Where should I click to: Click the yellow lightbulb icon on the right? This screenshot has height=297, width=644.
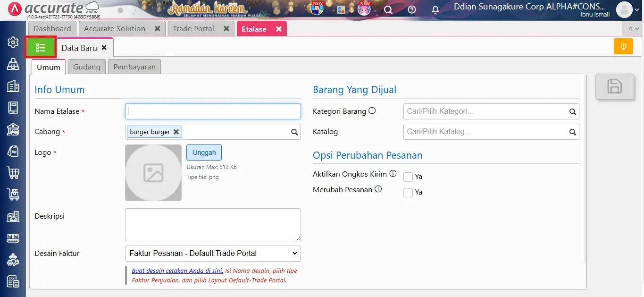pos(623,46)
